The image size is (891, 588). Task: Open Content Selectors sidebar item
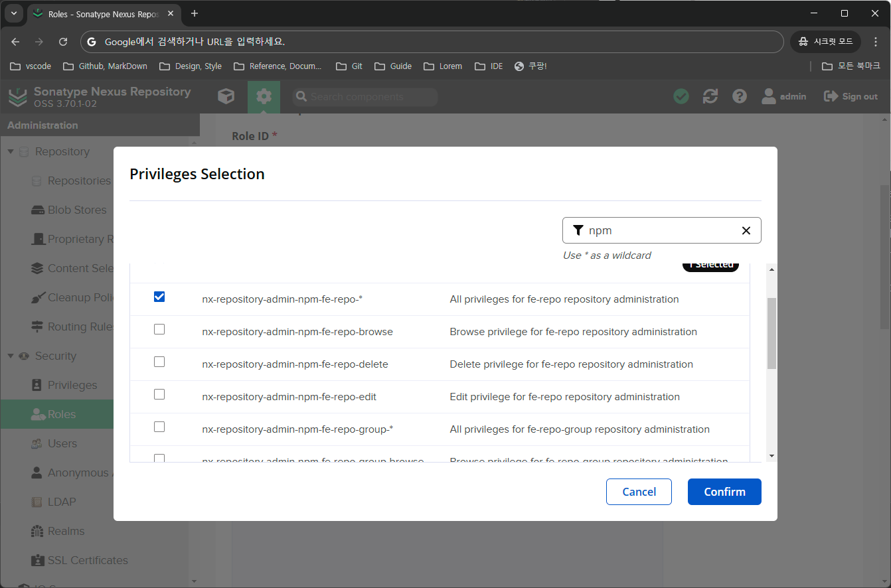tap(72, 268)
